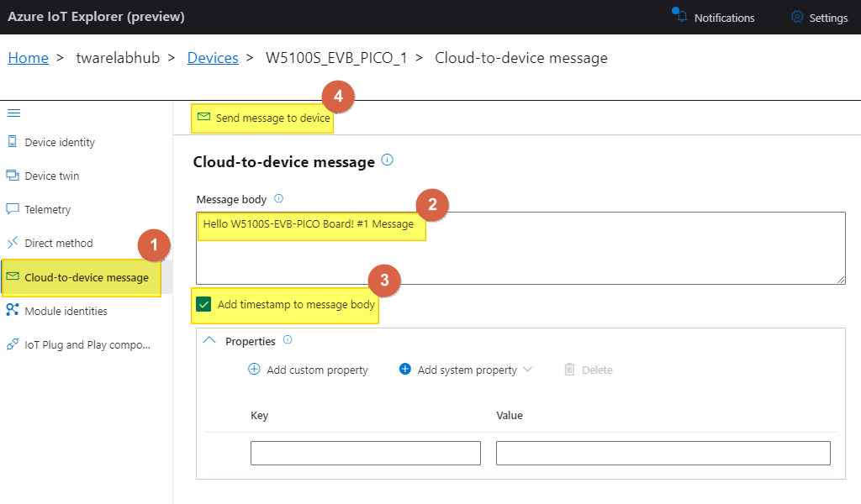Click the W5100S_EVB_PICO_1 breadcrumb text
Image resolution: width=861 pixels, height=504 pixels.
[336, 58]
